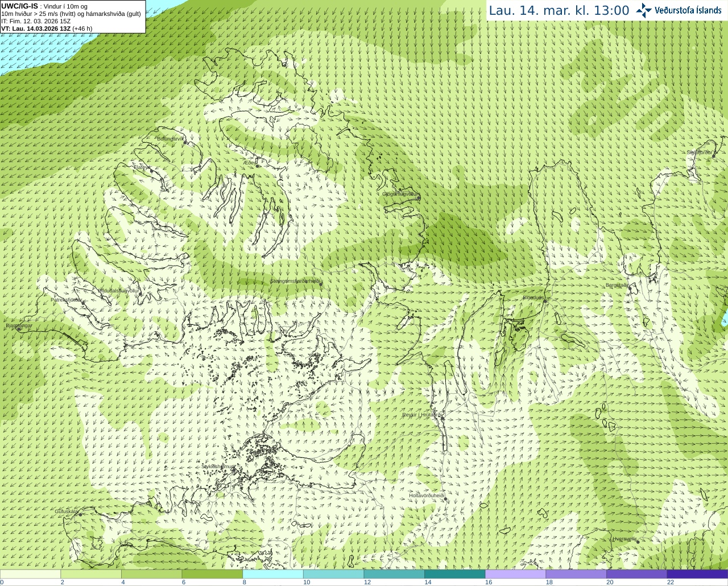
Task: Select the Æðey station marker
Action: (x=258, y=166)
